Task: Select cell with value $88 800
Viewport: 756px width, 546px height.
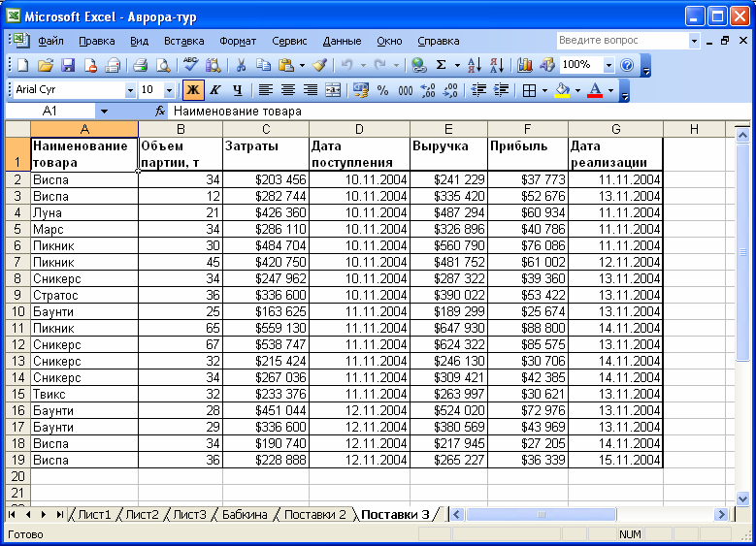Action: point(528,328)
